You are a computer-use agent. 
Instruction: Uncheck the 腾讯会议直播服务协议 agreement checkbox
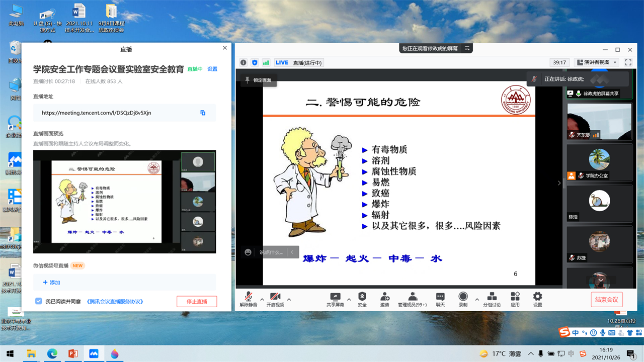39,301
